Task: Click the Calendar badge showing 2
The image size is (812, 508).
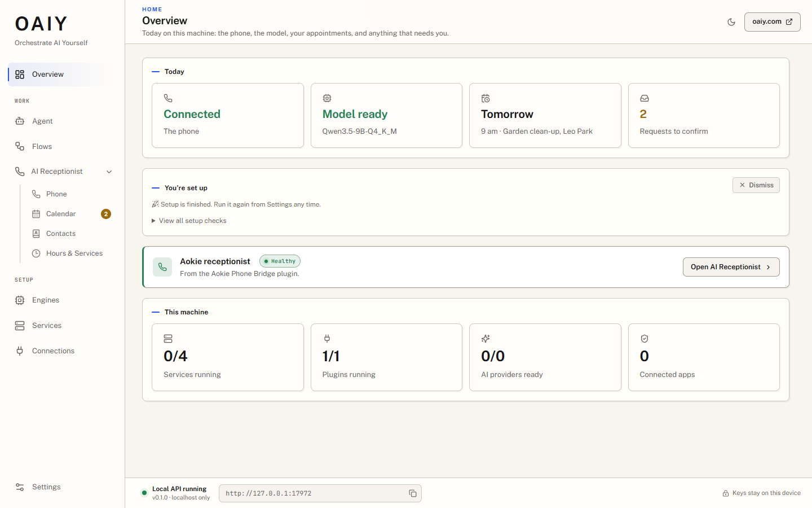Action: 106,214
